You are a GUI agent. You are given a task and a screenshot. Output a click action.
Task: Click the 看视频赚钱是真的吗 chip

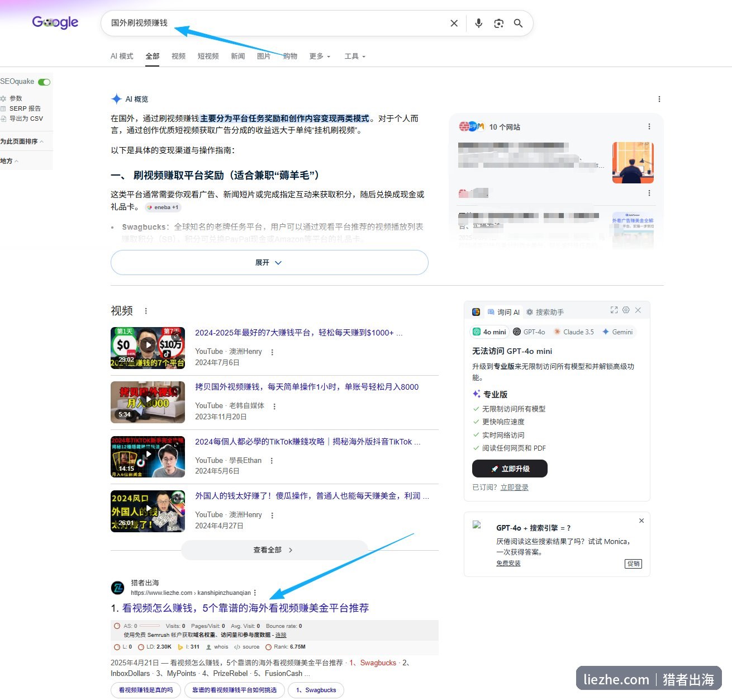coord(146,690)
